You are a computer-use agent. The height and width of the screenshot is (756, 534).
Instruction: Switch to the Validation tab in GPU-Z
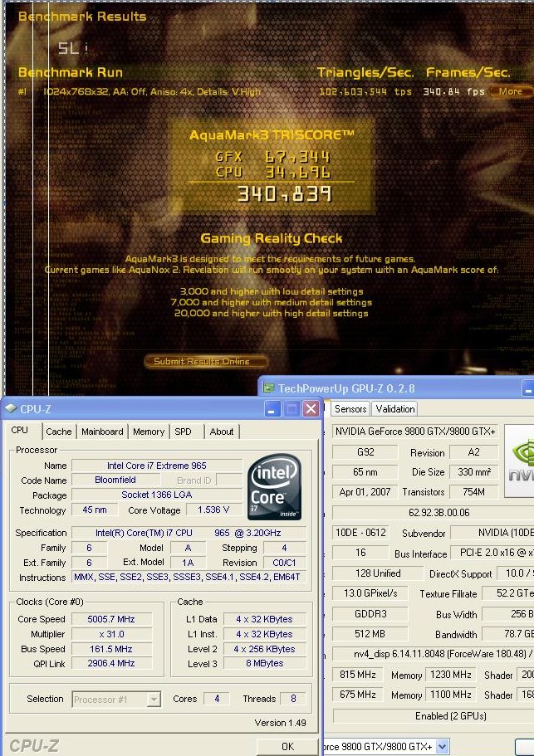pos(395,409)
